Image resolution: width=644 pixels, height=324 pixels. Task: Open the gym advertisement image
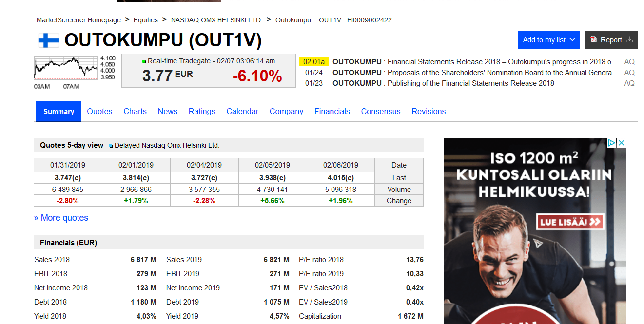tap(535, 231)
